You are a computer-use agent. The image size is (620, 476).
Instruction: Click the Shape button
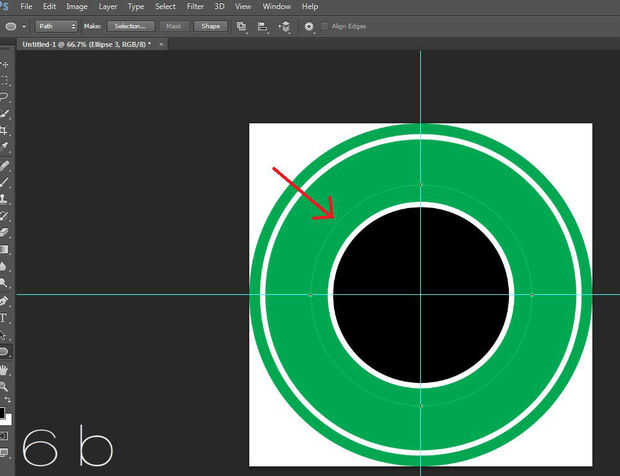click(x=209, y=26)
